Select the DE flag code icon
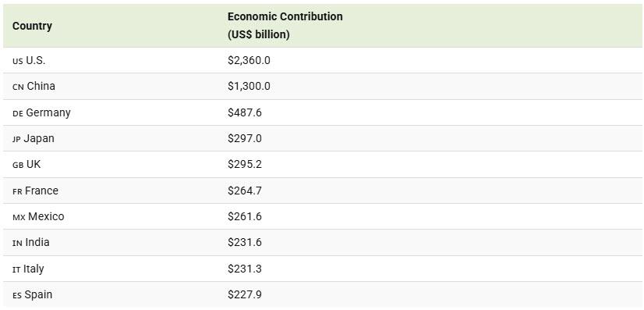Screen dimensions: 644x310 18,113
